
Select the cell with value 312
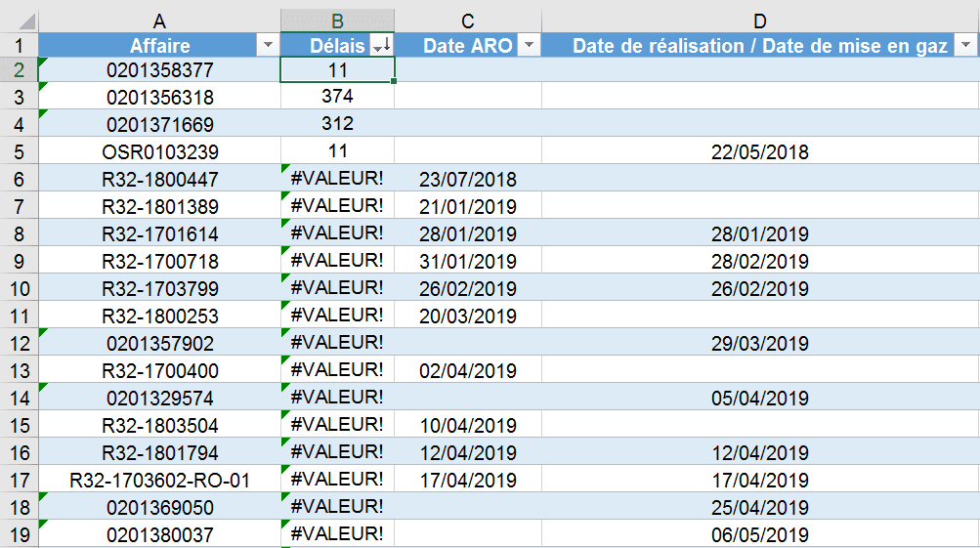337,124
